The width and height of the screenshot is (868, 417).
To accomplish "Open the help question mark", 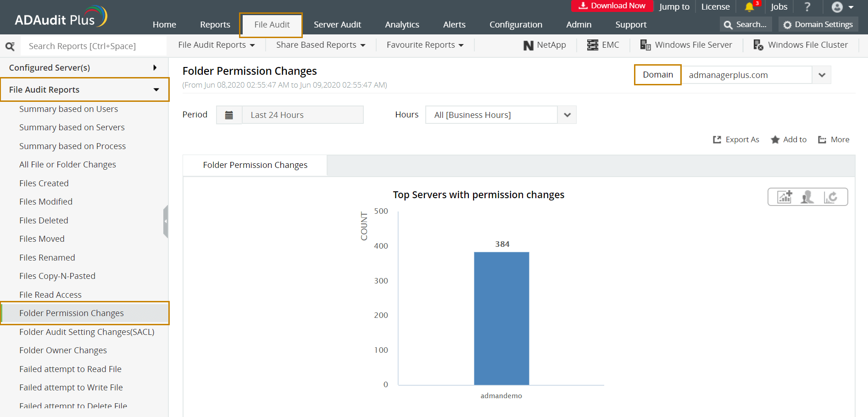I will click(807, 7).
